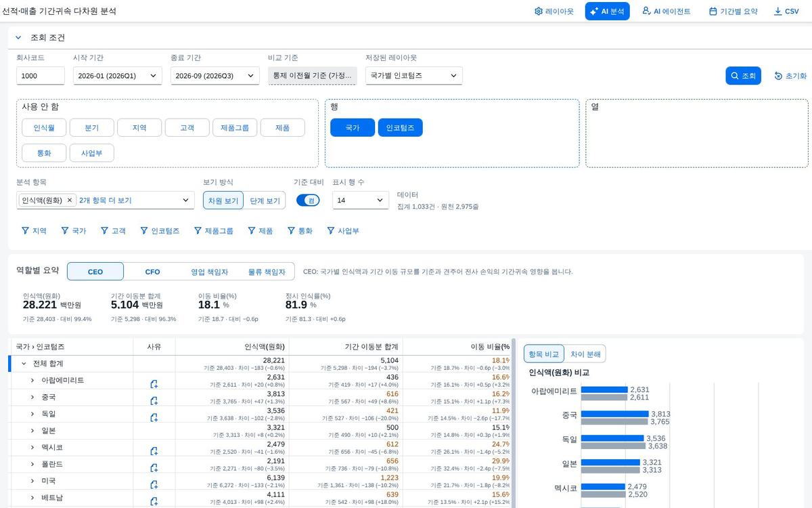The image size is (812, 508).
Task: Expand the 독일 row
Action: click(x=32, y=414)
